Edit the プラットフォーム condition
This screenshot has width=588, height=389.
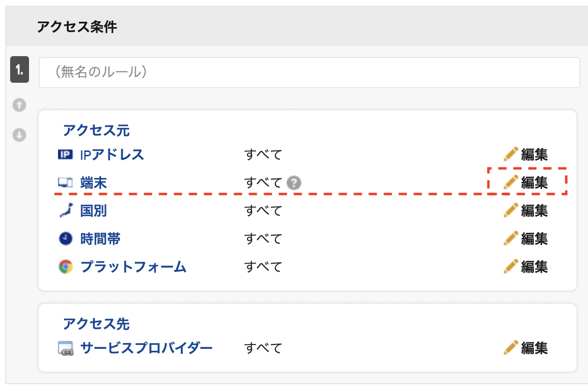(x=526, y=267)
